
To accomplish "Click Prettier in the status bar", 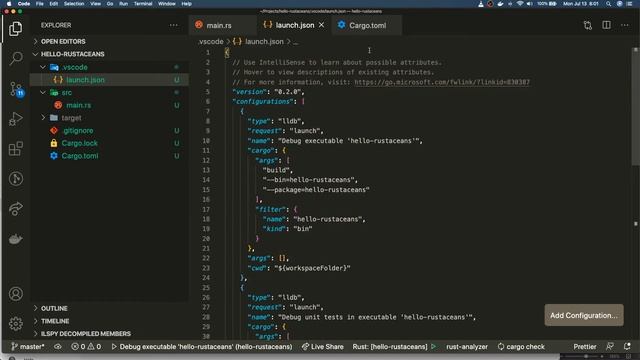I will pos(584,347).
